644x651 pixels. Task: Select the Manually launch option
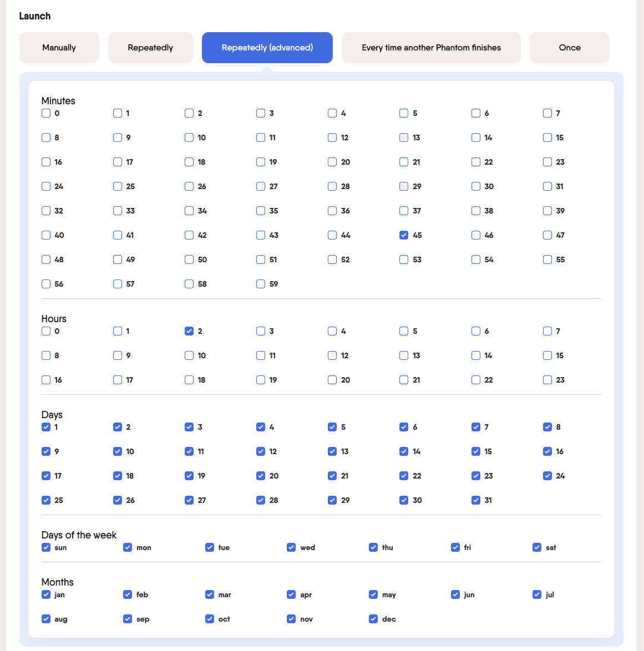(59, 48)
